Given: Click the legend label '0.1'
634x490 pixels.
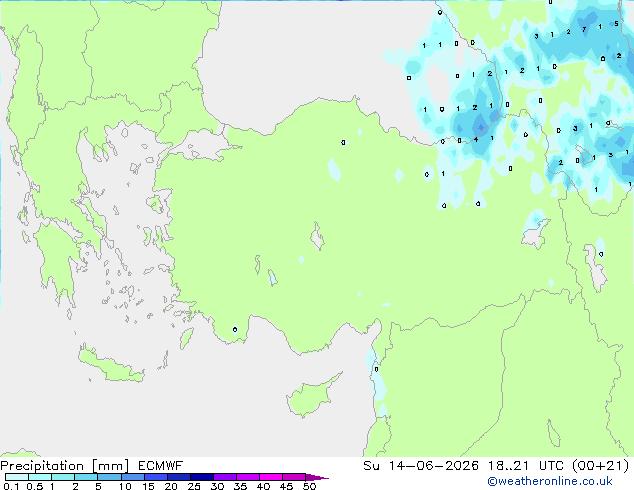Looking at the screenshot, I should [x=11, y=486].
